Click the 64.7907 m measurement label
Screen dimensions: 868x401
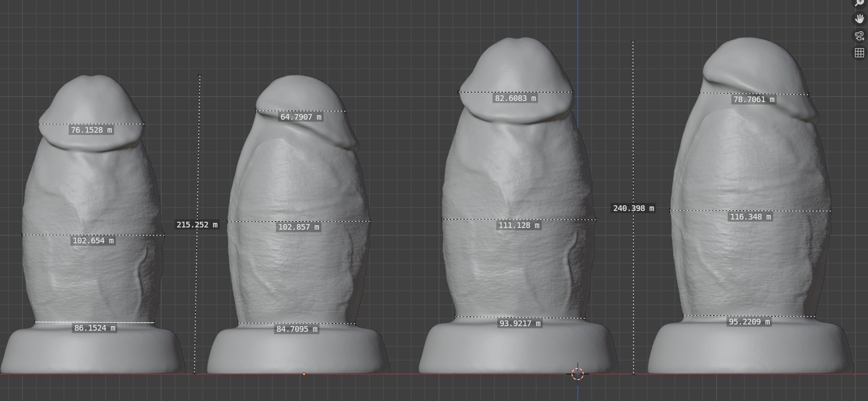click(301, 117)
